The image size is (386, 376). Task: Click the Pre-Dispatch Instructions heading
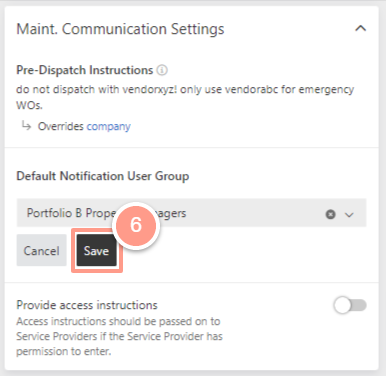85,70
